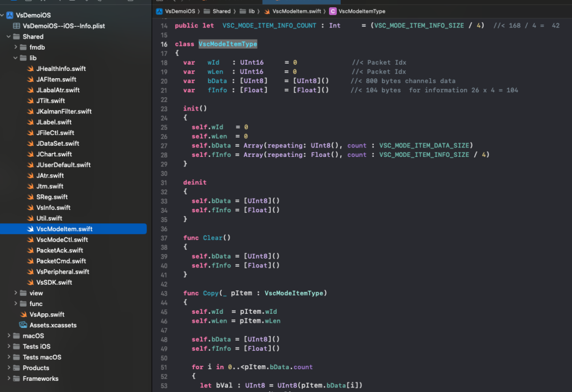Click the VsDemoiOS project icon in navigator
Image resolution: width=572 pixels, height=392 pixels.
click(x=10, y=15)
